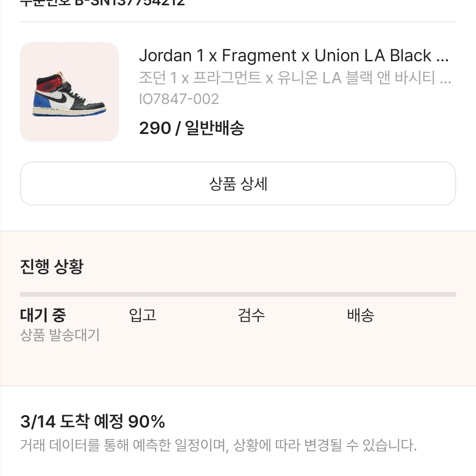Expand the truncated English product title

coord(442,56)
